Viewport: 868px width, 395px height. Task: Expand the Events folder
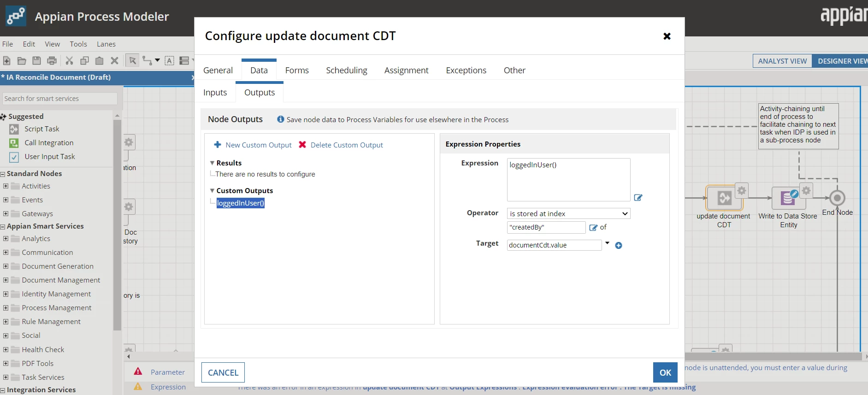[6, 200]
